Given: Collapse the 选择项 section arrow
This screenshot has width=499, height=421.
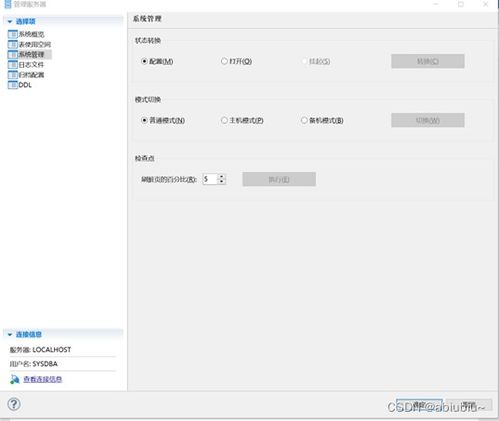Looking at the screenshot, I should [x=10, y=22].
